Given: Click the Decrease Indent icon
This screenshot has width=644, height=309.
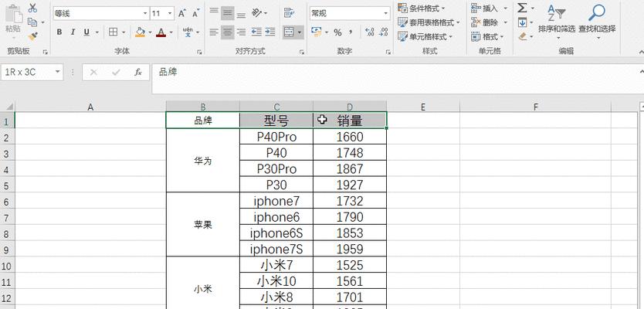Looking at the screenshot, I should click(x=256, y=32).
